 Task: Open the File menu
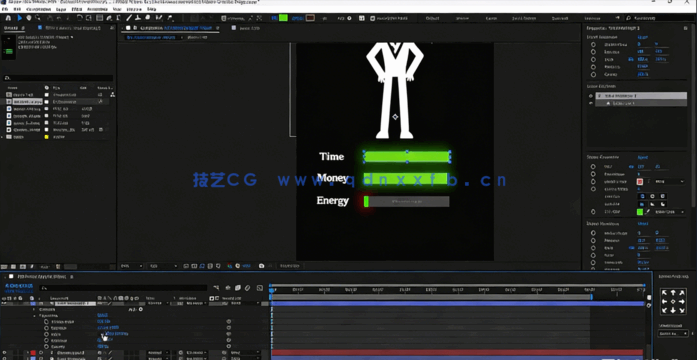click(x=5, y=9)
